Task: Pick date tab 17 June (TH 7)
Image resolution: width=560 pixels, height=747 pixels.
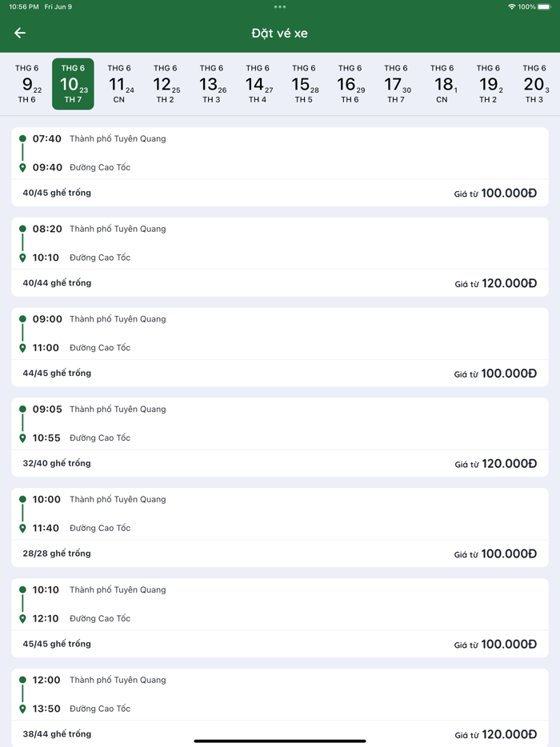Action: coord(396,84)
